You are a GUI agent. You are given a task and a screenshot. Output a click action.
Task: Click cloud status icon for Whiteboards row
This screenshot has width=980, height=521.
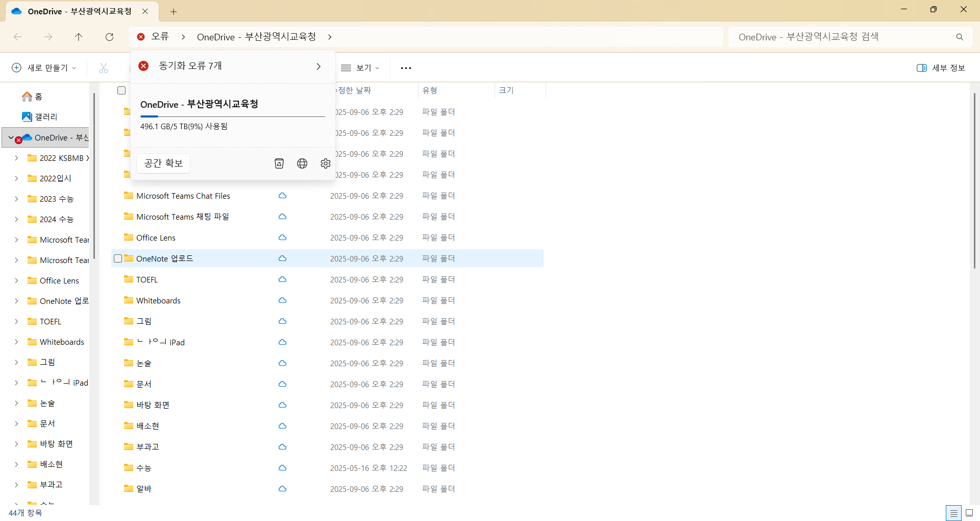click(282, 300)
